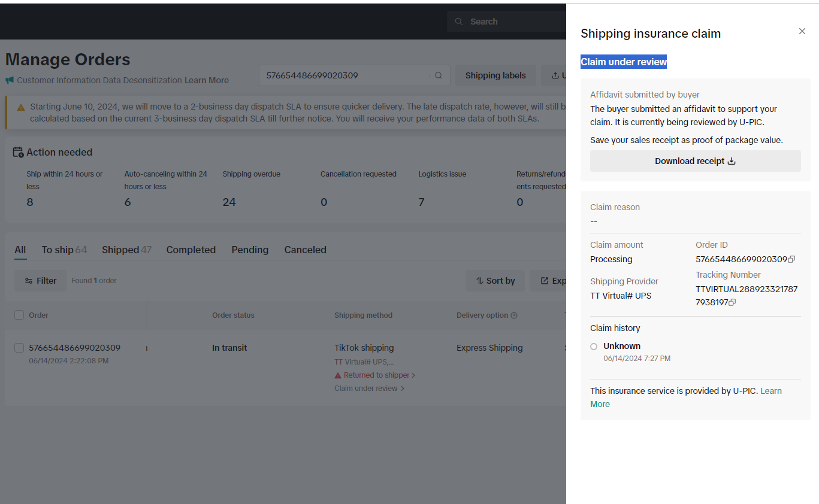Open the U-PIC Learn More link
The width and height of the screenshot is (819, 504).
[770, 391]
